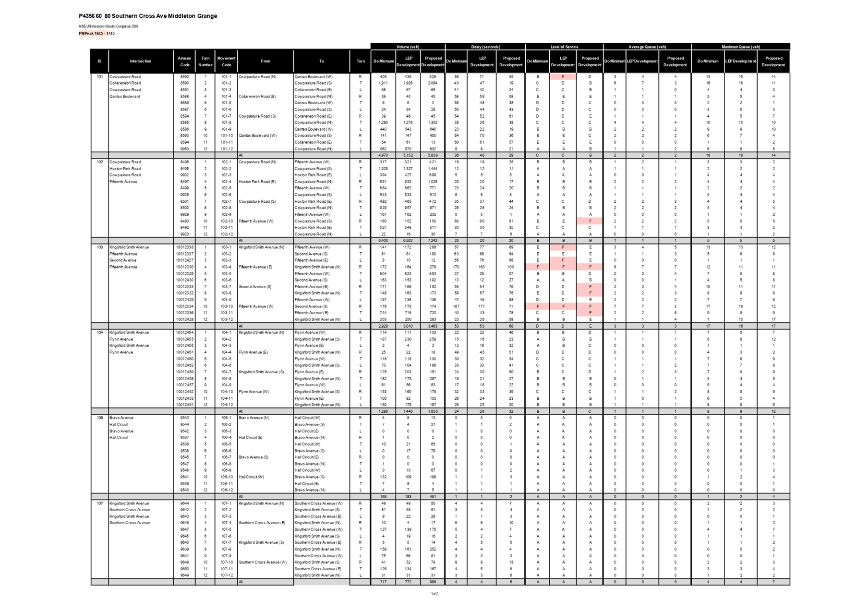Select volume value '1,911' in row 101-2
This screenshot has width=868, height=614.
click(383, 83)
